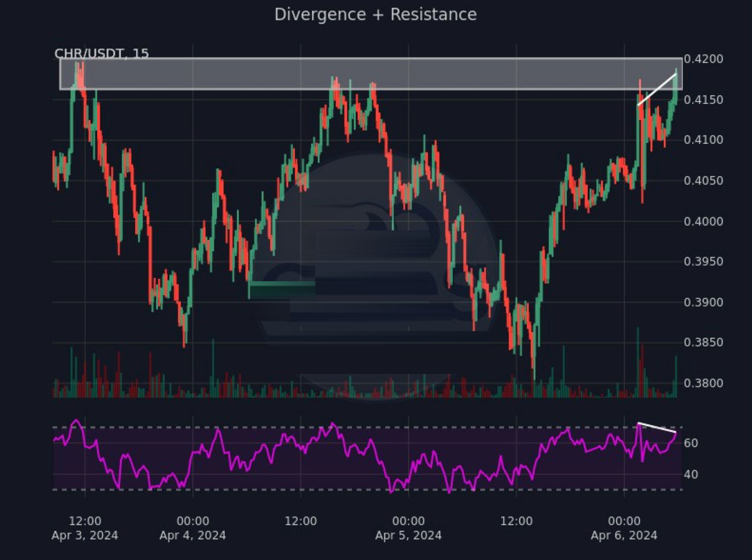The height and width of the screenshot is (560, 752).
Task: Select the white divergence trendline on the RSI panel
Action: coord(657,428)
